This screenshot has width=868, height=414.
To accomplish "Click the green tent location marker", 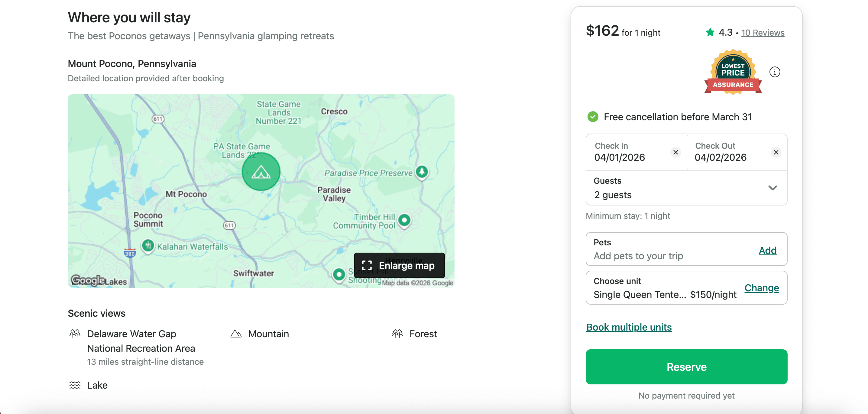I will [x=261, y=172].
